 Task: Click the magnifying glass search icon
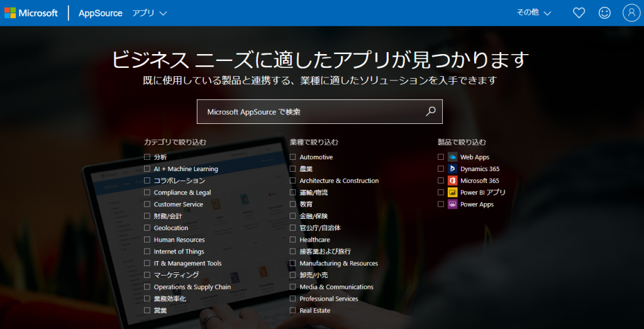(x=431, y=111)
